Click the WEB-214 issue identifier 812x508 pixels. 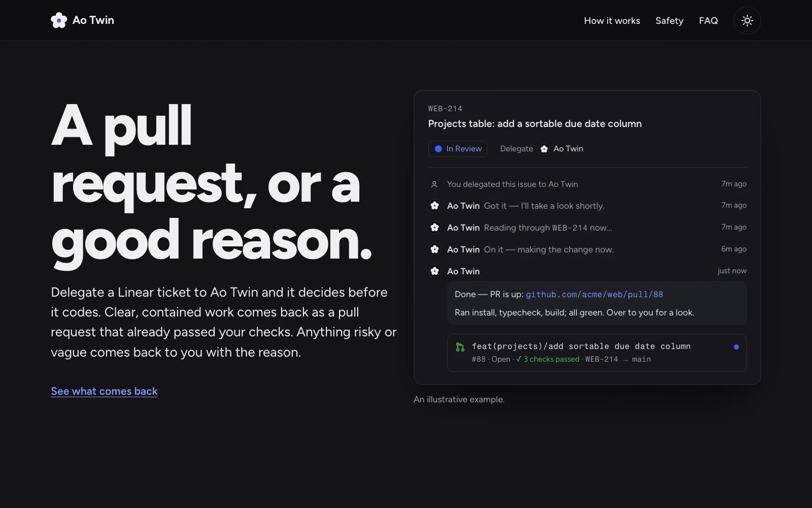click(x=445, y=109)
